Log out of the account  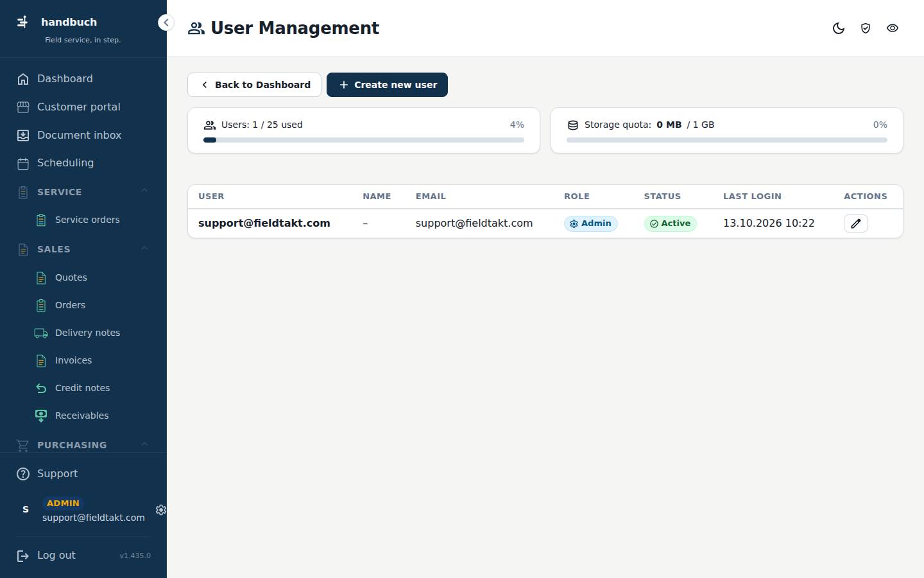[x=46, y=556]
